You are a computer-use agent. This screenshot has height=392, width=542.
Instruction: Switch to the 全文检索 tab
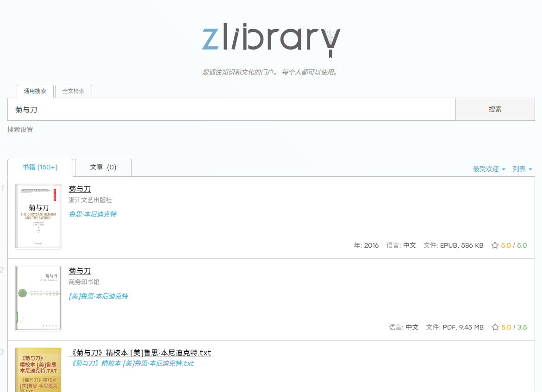coord(74,91)
